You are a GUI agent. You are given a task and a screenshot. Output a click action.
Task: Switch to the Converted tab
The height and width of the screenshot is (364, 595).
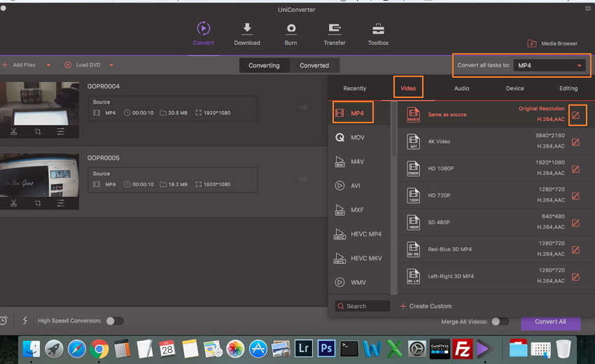tap(314, 65)
